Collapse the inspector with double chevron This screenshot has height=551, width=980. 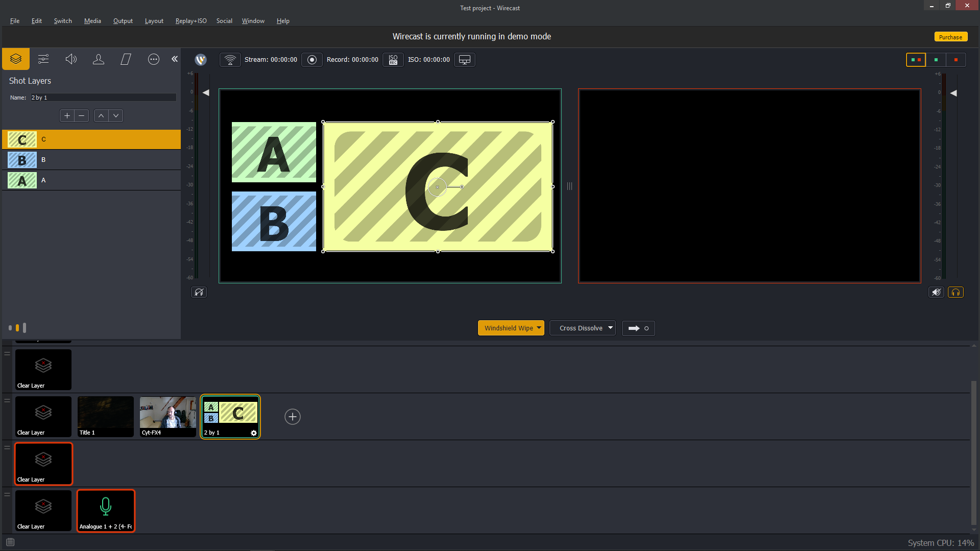[x=175, y=59]
